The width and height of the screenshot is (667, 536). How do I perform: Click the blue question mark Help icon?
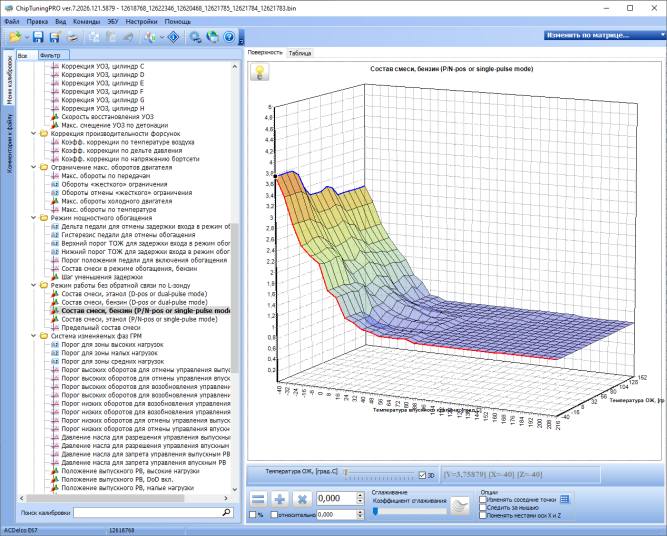click(229, 37)
